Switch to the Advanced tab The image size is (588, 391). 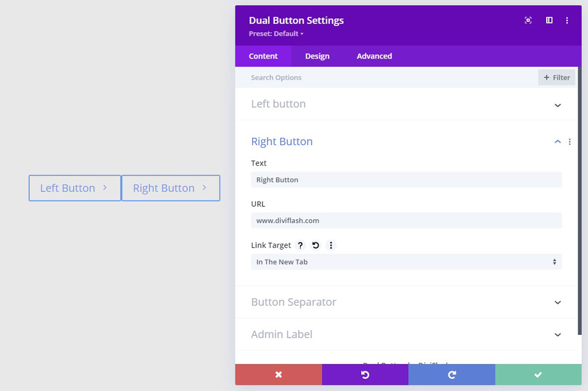click(x=374, y=56)
